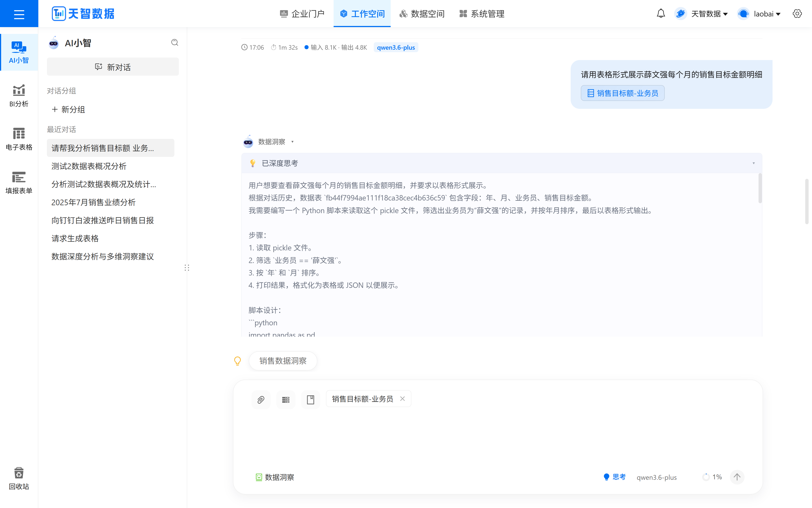This screenshot has height=508, width=812.
Task: Toggle 思考 thinking mode
Action: pos(614,477)
